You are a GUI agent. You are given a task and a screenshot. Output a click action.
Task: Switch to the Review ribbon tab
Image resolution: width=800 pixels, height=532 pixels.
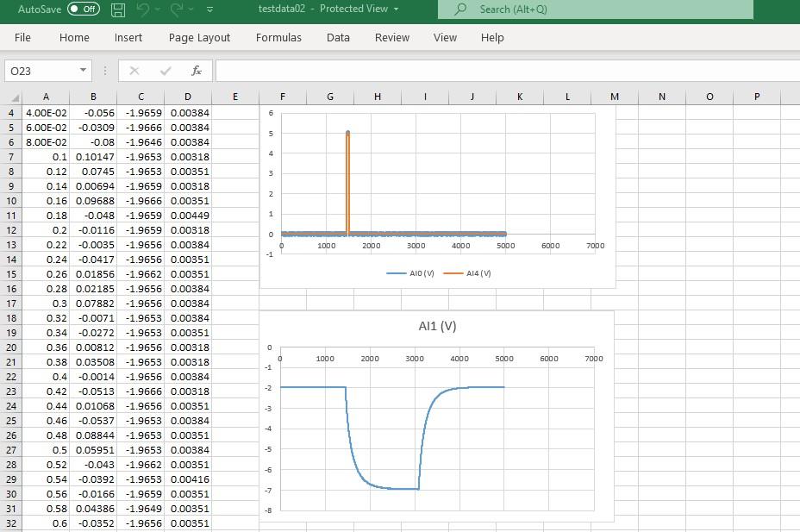coord(391,37)
